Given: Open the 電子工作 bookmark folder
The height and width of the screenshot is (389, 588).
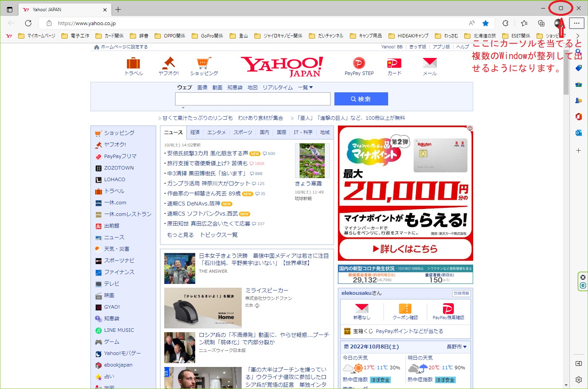Looking at the screenshot, I should 75,36.
